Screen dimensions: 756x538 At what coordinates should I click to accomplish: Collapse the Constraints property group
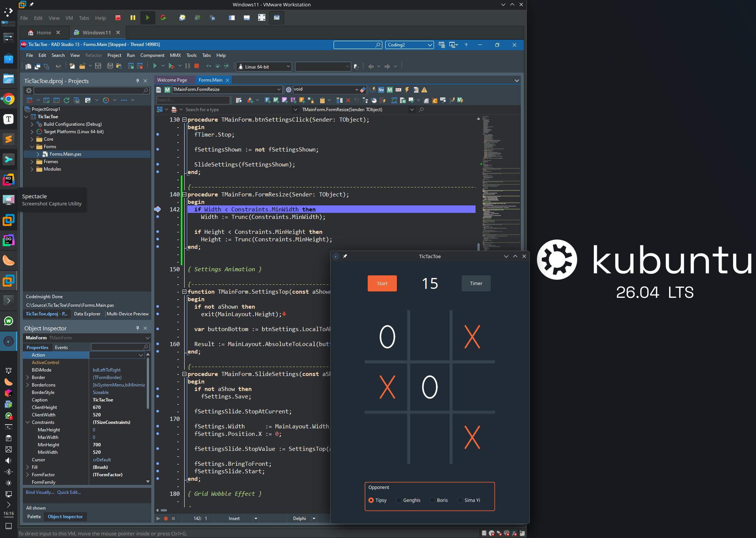(28, 422)
